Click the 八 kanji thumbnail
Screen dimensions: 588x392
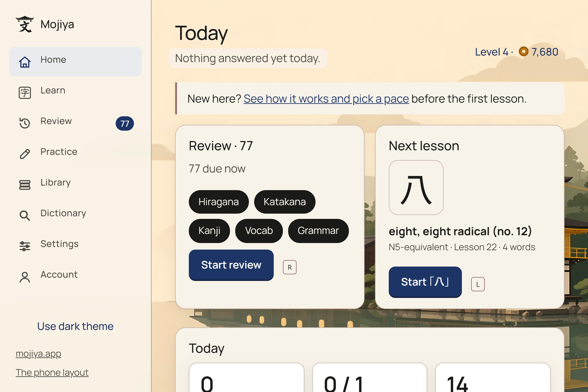coord(416,188)
